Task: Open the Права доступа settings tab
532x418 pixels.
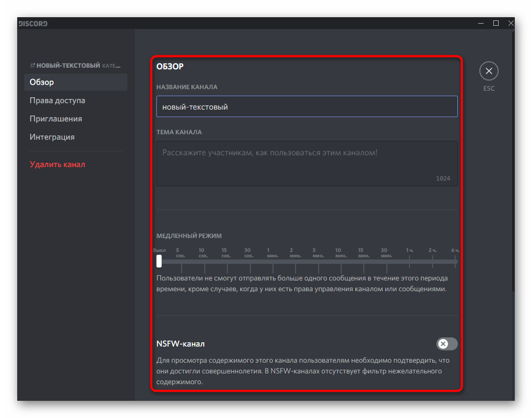Action: (76, 100)
